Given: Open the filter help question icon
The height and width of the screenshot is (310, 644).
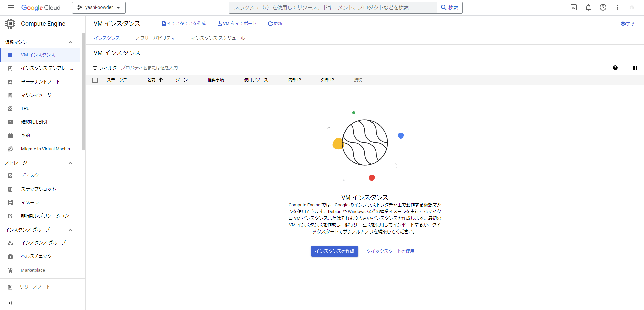Looking at the screenshot, I should [615, 68].
